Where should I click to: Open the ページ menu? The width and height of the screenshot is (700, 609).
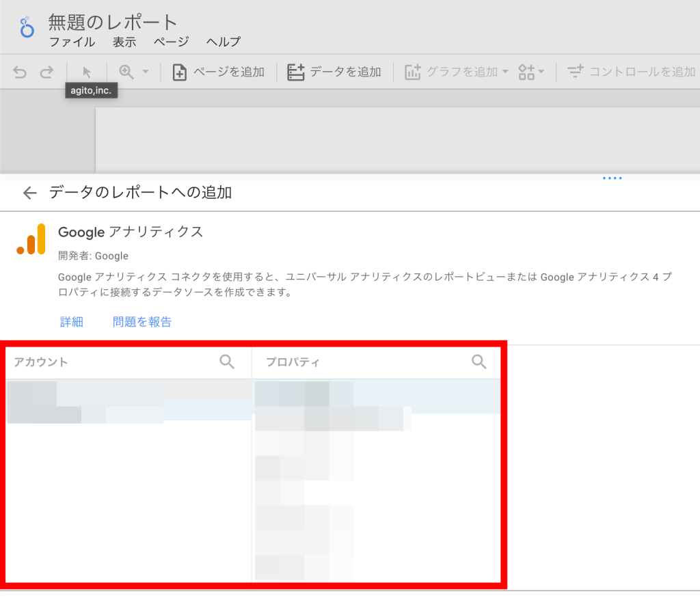click(172, 42)
